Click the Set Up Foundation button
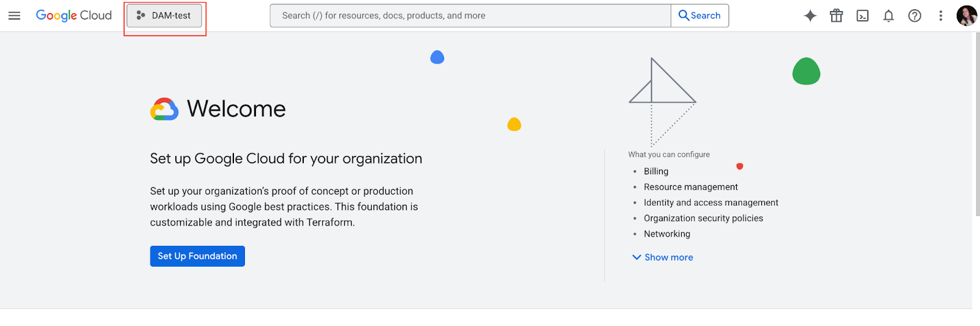Viewport: 980px width, 326px height. coord(197,256)
